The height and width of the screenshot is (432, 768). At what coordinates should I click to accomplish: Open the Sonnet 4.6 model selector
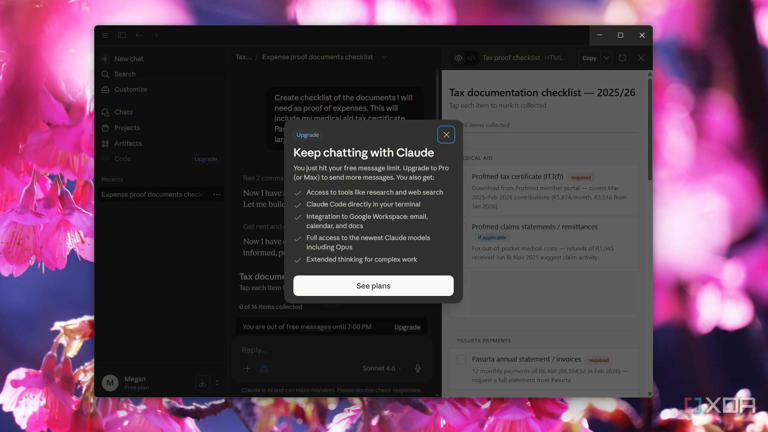pos(379,369)
